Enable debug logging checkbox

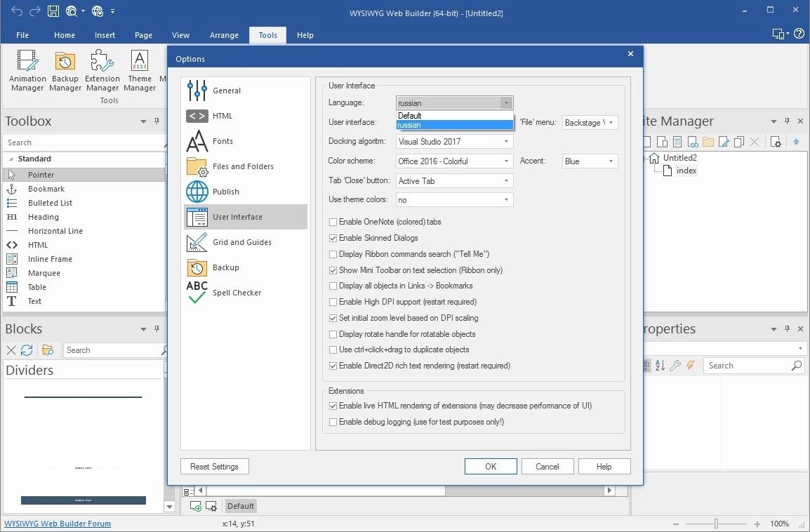pyautogui.click(x=333, y=422)
